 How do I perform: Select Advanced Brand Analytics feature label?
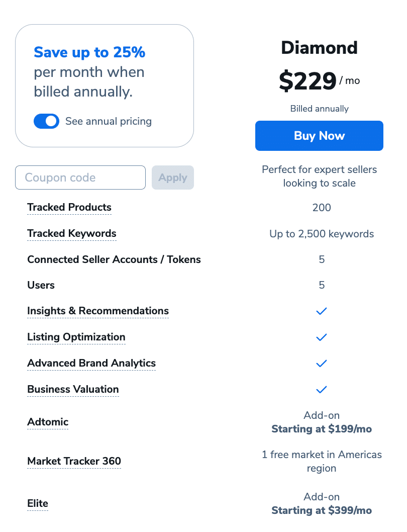tap(91, 363)
